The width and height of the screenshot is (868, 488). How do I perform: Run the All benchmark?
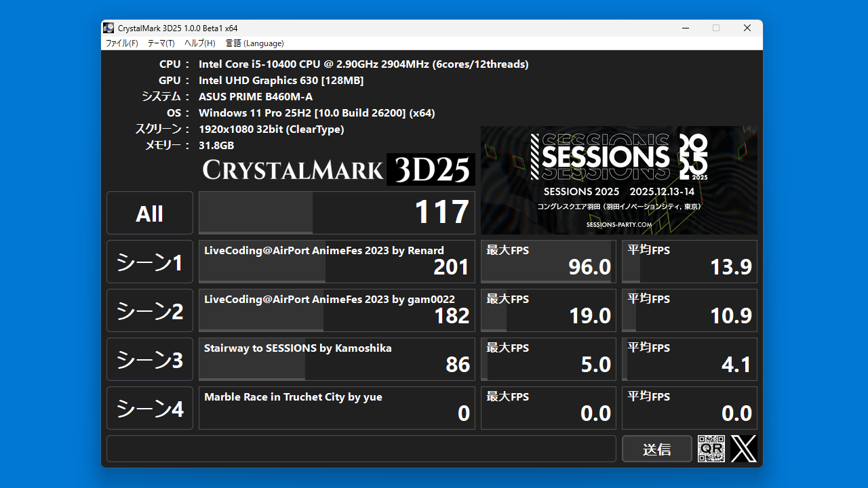149,212
